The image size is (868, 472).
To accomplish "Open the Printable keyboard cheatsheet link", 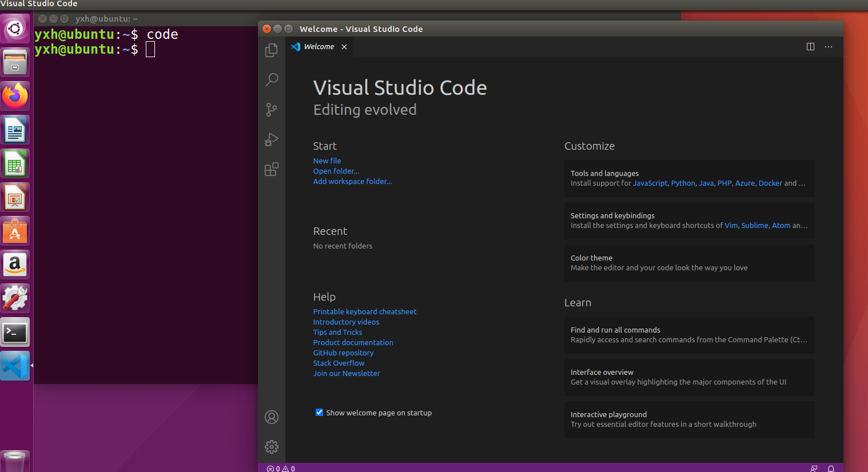I will pos(365,312).
